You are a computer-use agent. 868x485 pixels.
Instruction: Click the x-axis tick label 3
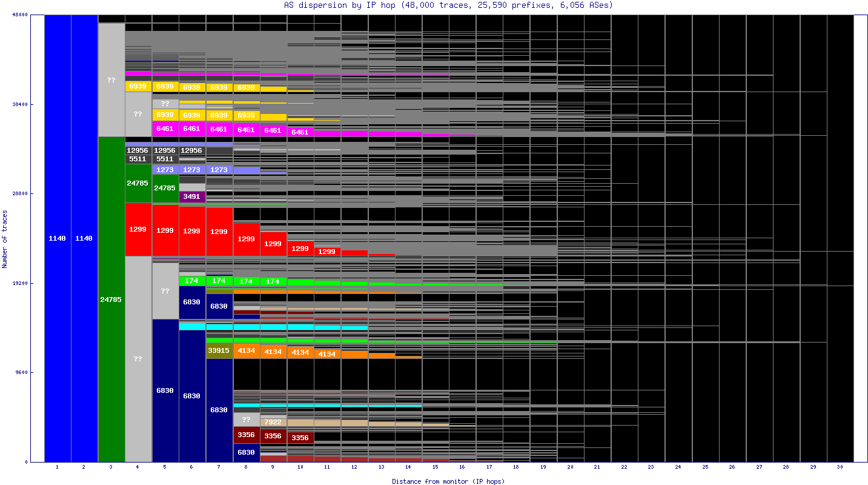click(111, 467)
